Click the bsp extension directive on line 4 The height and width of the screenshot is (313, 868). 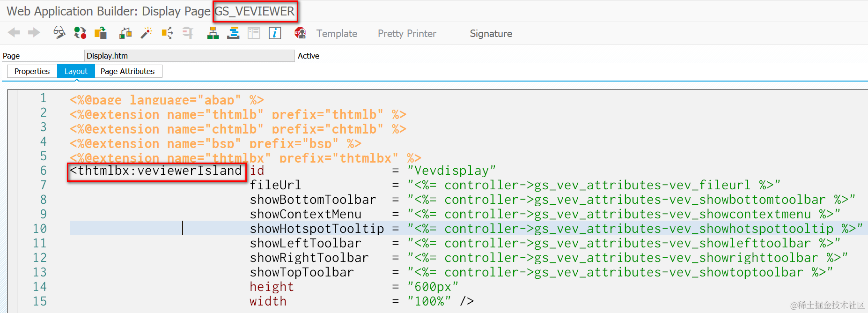pos(215,143)
